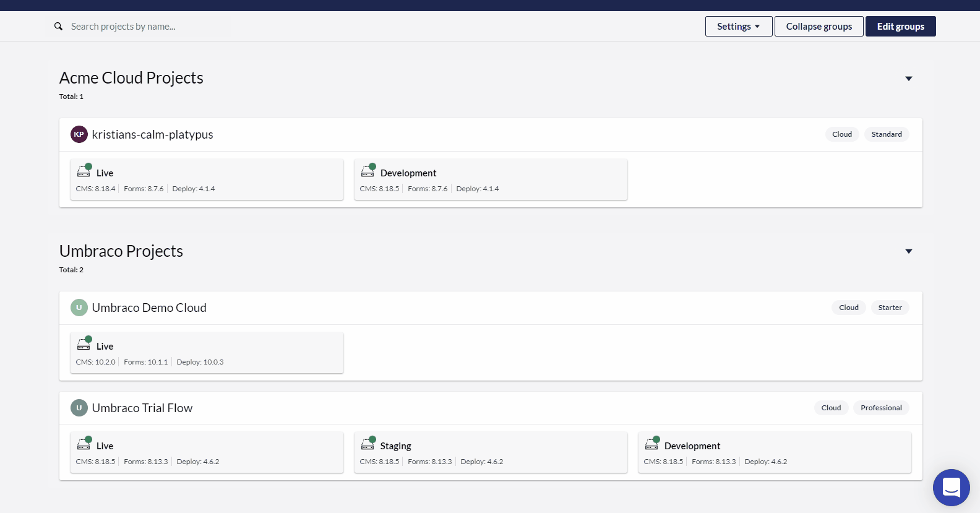Click 'Forms: 8.7.6' in kristians-calm-platypus Development
The image size is (980, 513).
[x=428, y=189]
